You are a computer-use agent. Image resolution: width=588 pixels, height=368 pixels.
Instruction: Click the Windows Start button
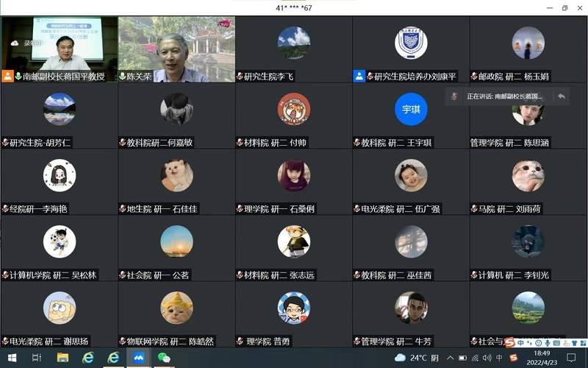tap(11, 358)
